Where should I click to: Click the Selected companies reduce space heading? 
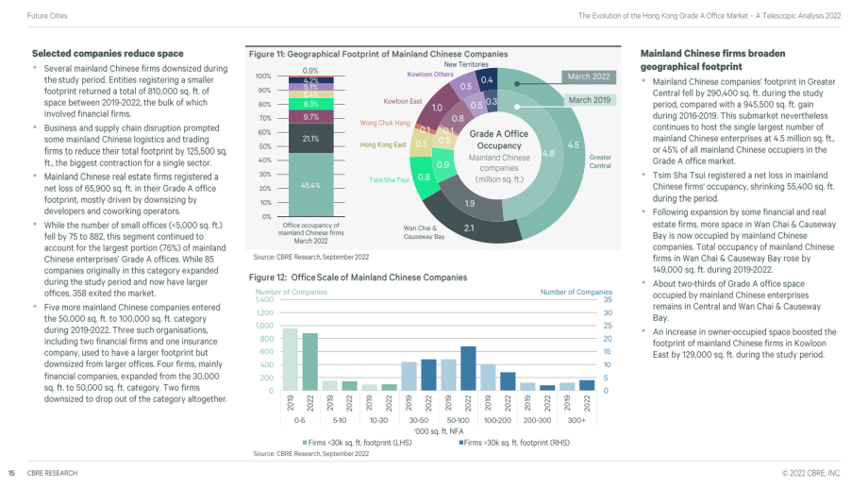[108, 54]
